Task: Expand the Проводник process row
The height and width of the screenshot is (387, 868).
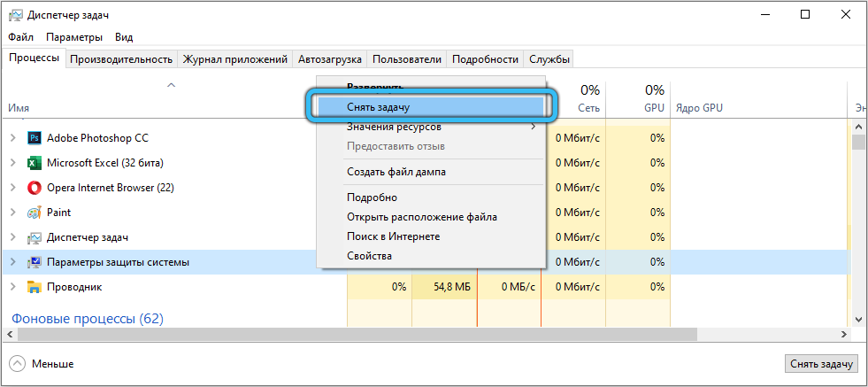Action: coord(12,287)
